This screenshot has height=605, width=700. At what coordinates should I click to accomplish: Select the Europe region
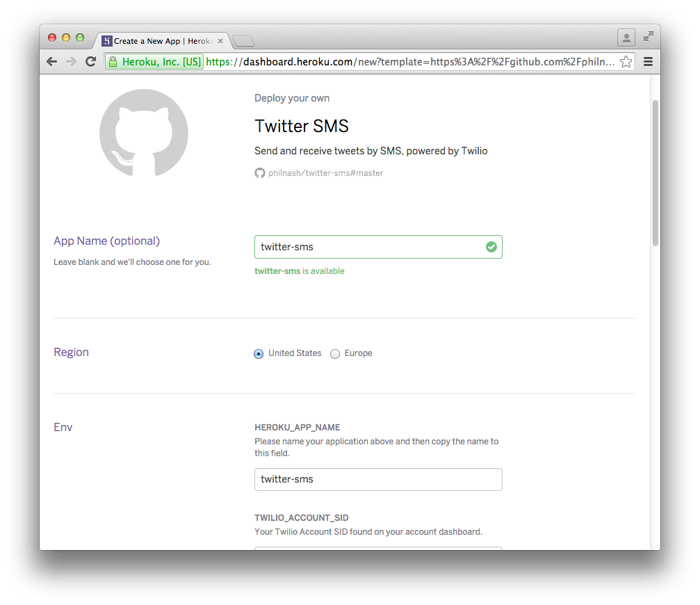[335, 354]
